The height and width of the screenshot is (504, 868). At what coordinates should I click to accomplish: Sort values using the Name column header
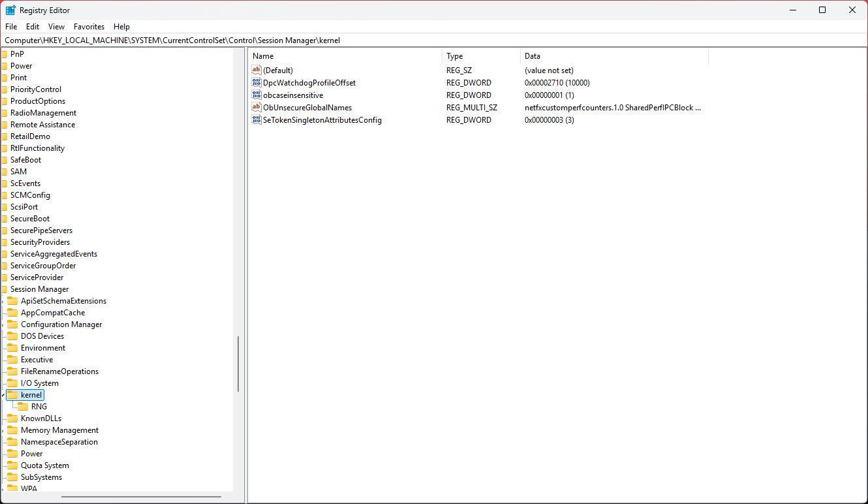[263, 55]
